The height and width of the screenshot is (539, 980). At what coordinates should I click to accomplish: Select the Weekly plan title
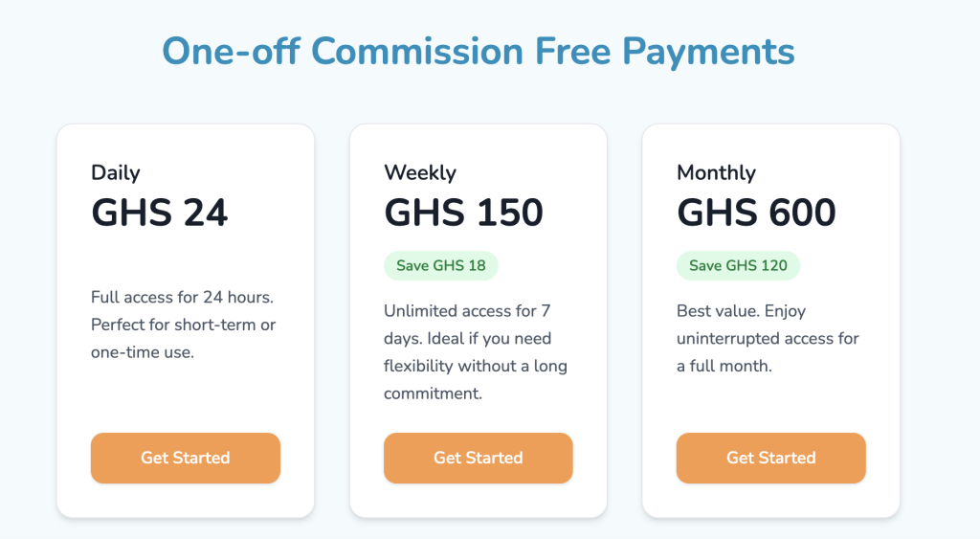point(419,172)
